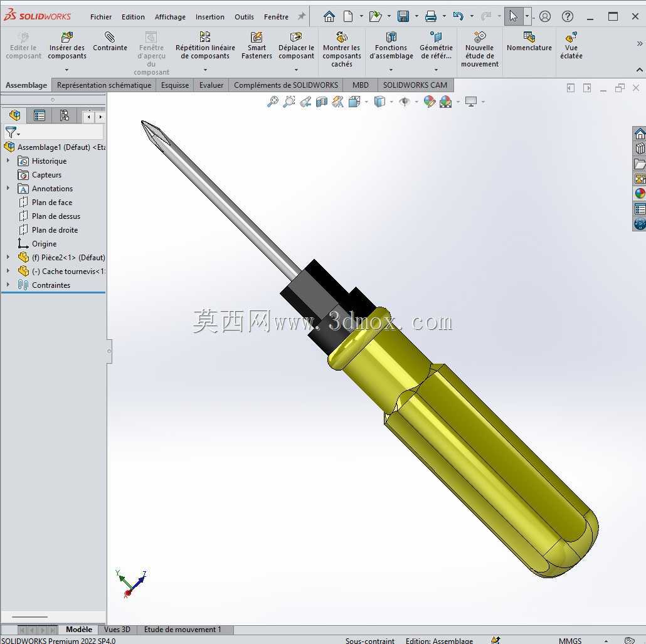The height and width of the screenshot is (644, 646).
Task: Open FeatureManager design tree tab
Action: [15, 115]
